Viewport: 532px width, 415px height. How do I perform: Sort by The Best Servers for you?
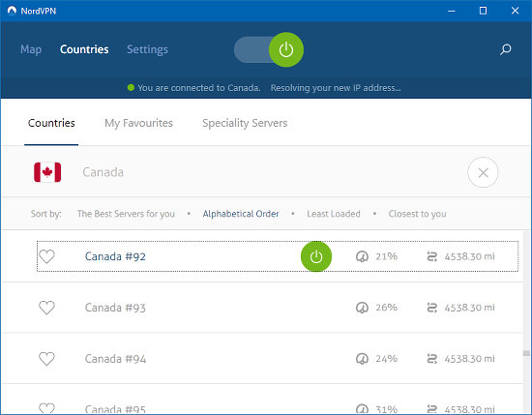[126, 214]
